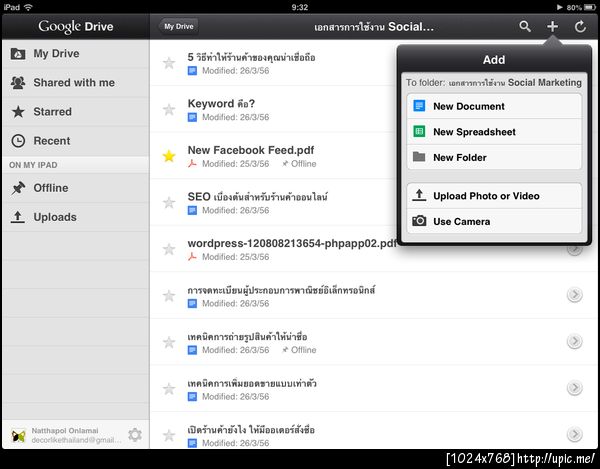Tap the folder title 'เอกสารการใช้งาน Social…' header

coord(374,27)
